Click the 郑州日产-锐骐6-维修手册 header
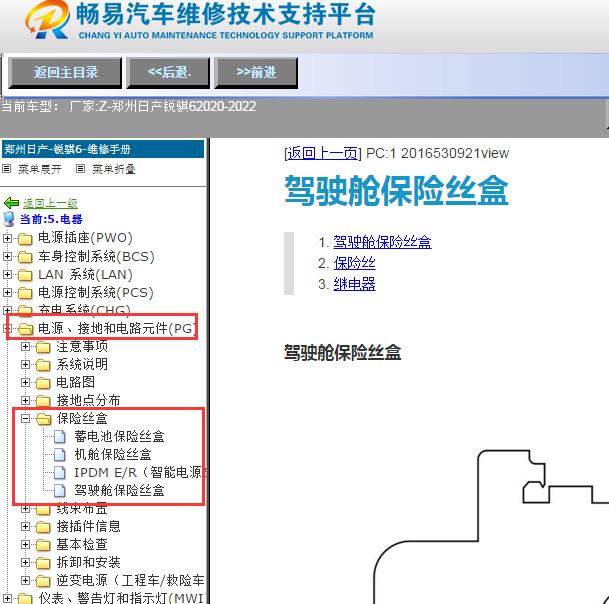Image resolution: width=609 pixels, height=604 pixels. click(103, 149)
